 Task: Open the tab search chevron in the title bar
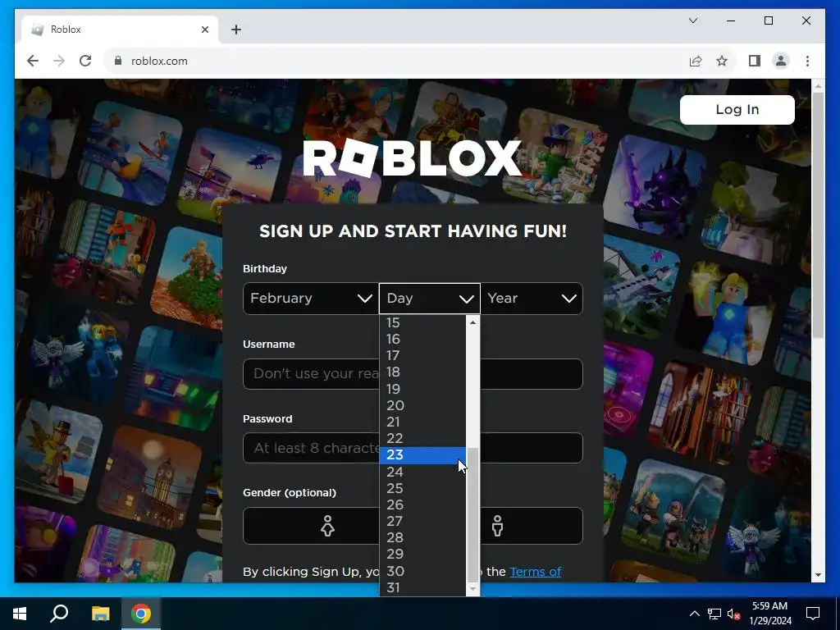coord(692,21)
